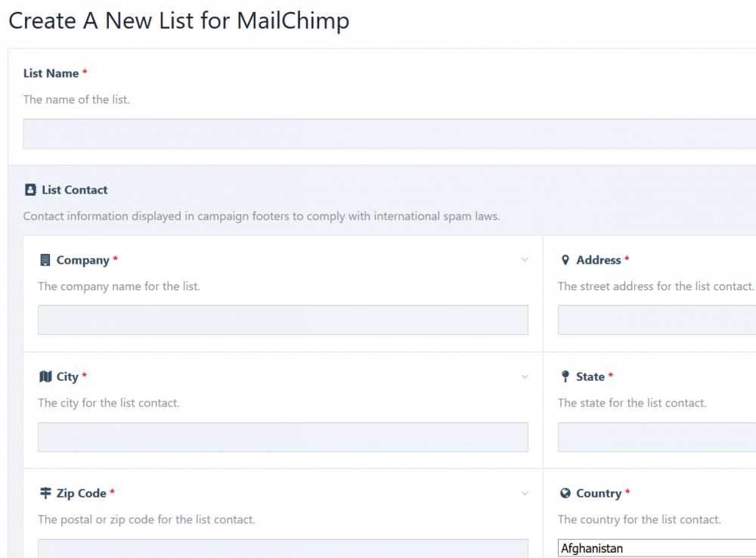Click the Company building icon

pyautogui.click(x=45, y=260)
